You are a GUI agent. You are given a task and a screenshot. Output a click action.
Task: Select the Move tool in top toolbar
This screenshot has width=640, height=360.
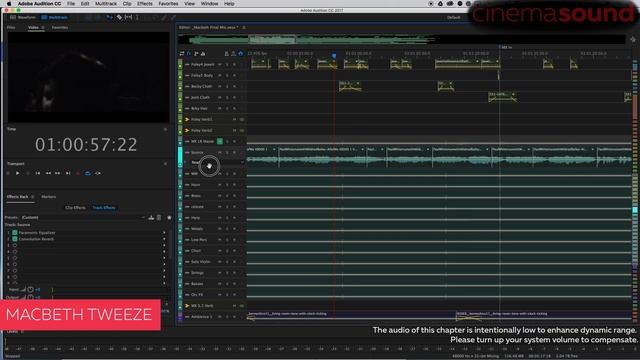click(x=109, y=18)
